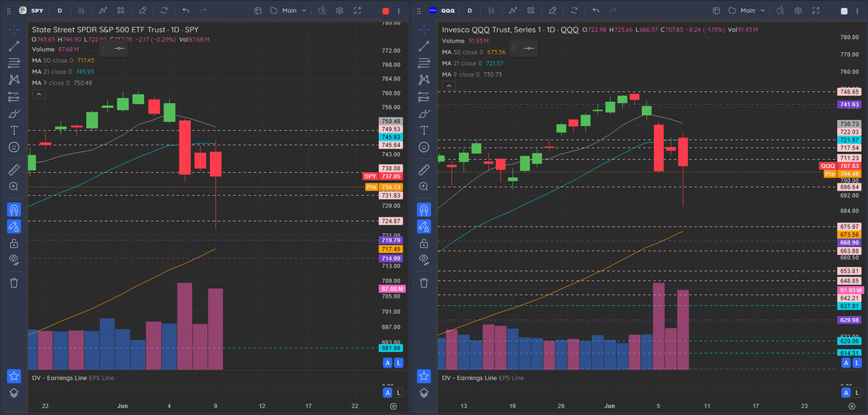Image resolution: width=868 pixels, height=415 pixels.
Task: Click the red color tag in SPY toolbar
Action: pos(386,11)
